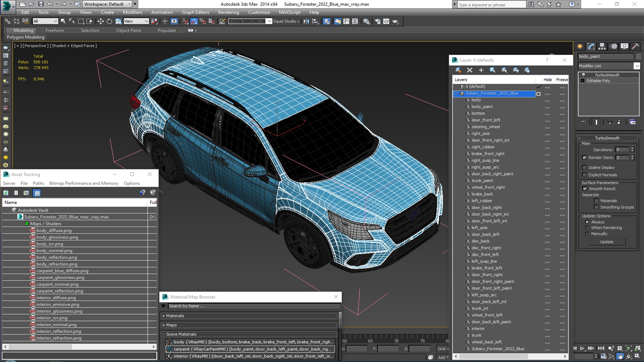Open reference coordinate View dropdown
644x362 pixels.
tap(136, 21)
